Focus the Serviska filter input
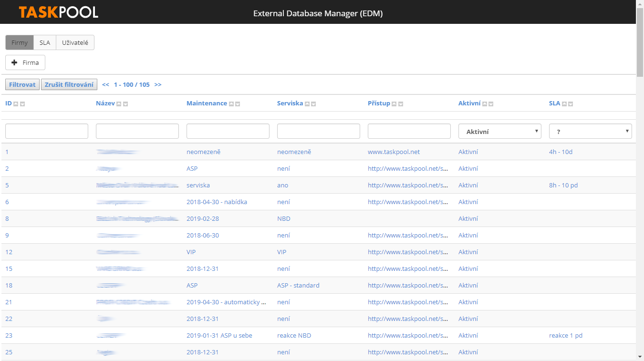This screenshot has height=361, width=644. (319, 131)
